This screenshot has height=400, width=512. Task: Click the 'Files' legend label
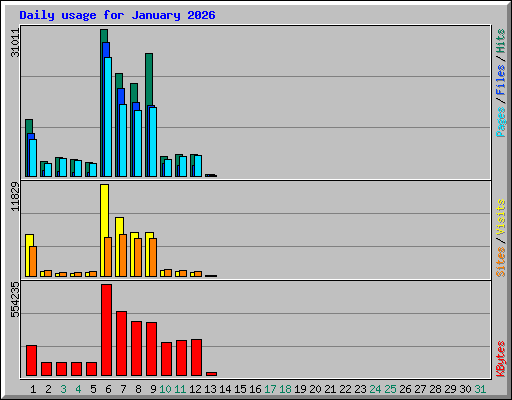tap(501, 80)
